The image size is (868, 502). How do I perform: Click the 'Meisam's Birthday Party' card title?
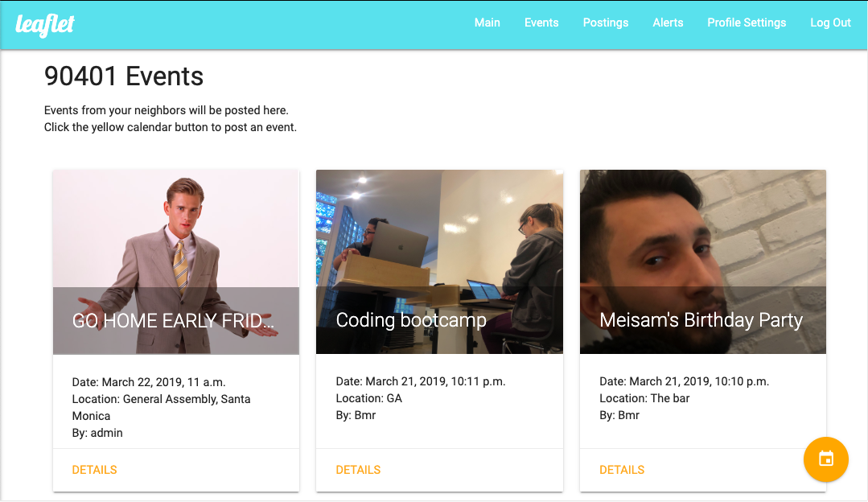701,320
